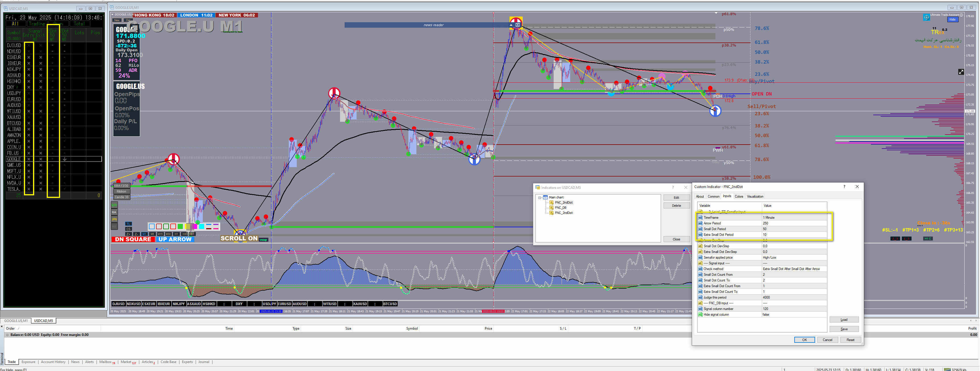This screenshot has width=980, height=371.
Task: Select the TL trendline tool button
Action: [x=128, y=224]
